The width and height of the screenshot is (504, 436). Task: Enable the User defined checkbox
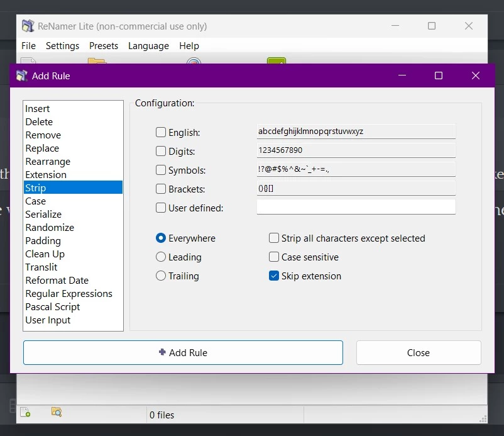click(161, 208)
